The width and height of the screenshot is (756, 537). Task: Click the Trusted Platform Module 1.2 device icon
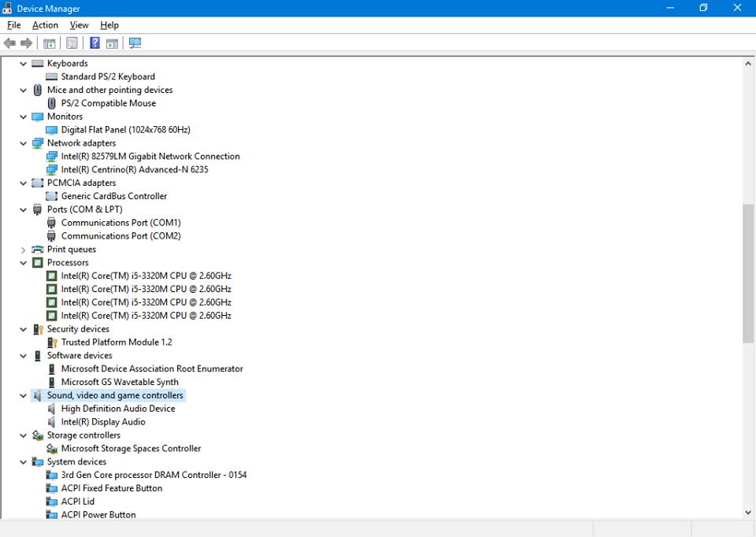(x=52, y=343)
